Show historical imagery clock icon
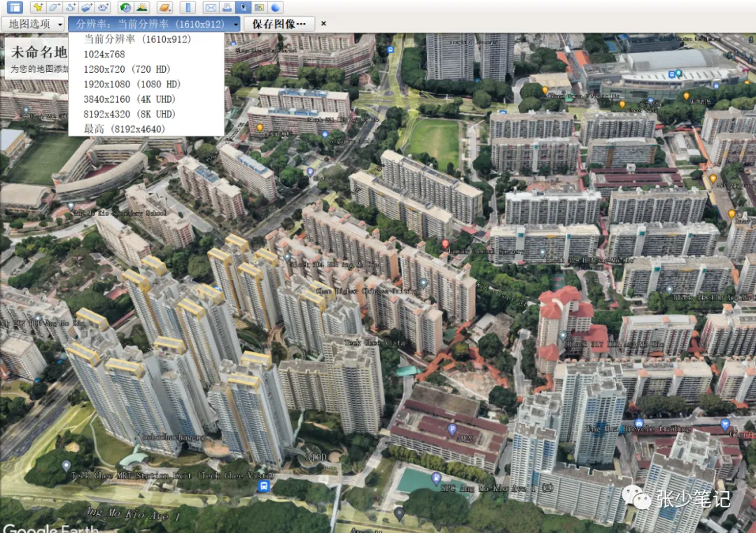 click(x=125, y=7)
